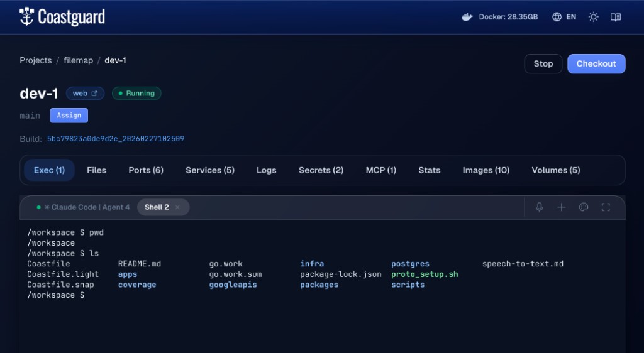The height and width of the screenshot is (353, 644).
Task: Click postgres directory in terminal listing
Action: tap(410, 264)
